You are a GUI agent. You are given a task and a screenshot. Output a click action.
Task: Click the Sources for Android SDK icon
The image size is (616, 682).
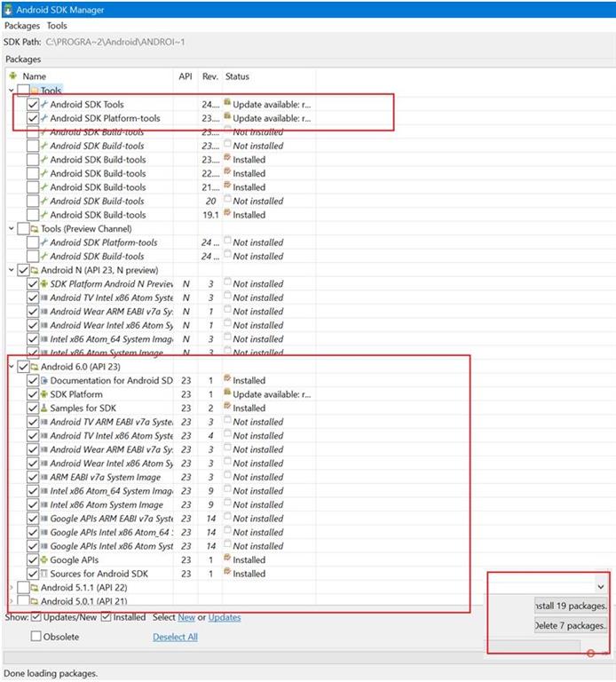click(43, 574)
